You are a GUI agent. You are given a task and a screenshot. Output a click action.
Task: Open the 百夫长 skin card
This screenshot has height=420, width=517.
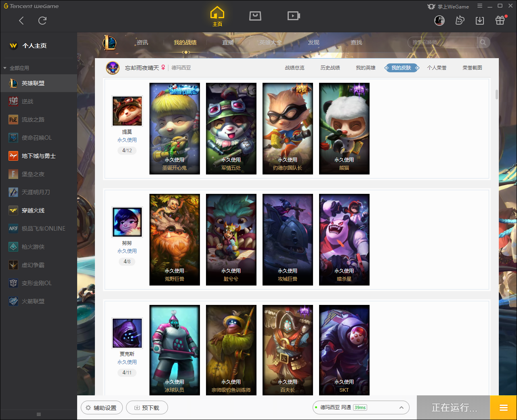pyautogui.click(x=288, y=350)
